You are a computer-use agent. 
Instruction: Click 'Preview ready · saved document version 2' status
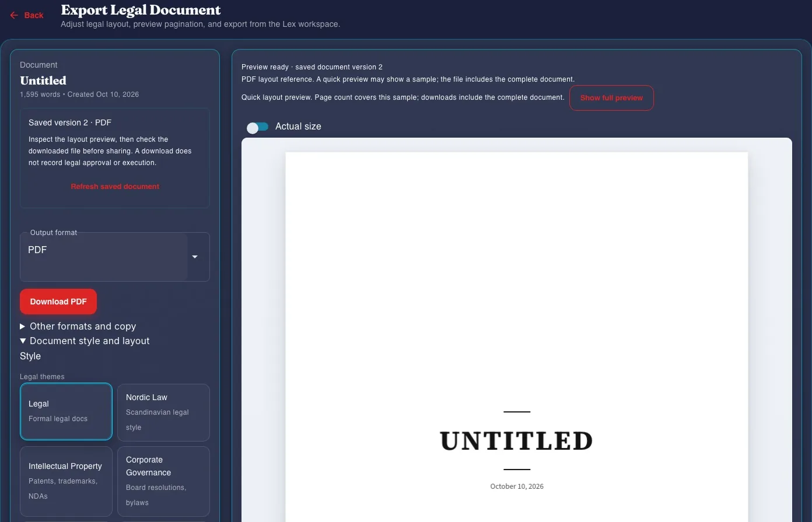click(312, 67)
